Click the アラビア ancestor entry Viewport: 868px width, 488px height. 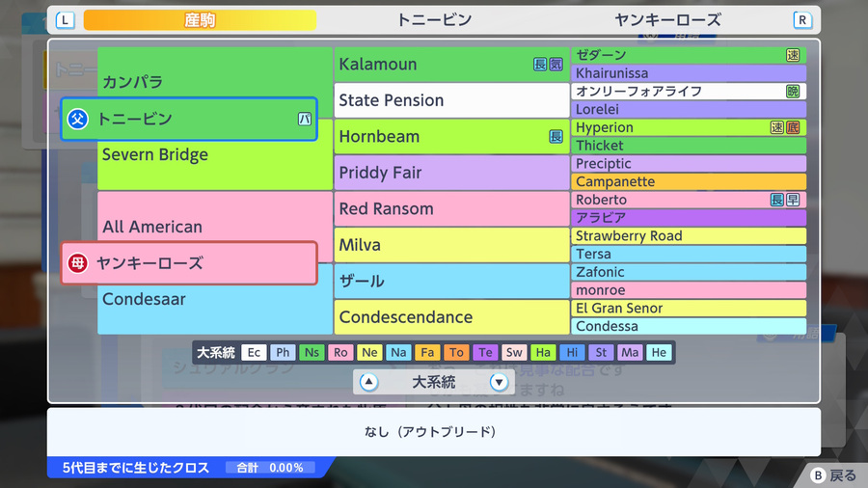[x=689, y=217]
